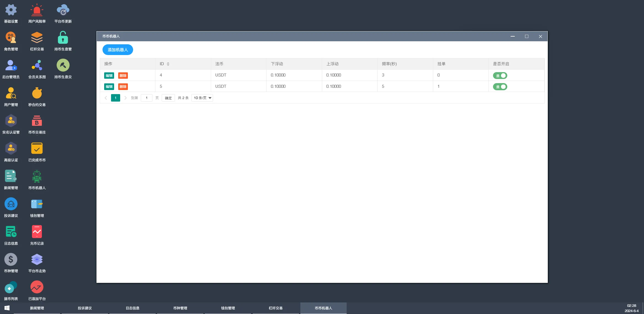
Task: Sort the table by the ID column arrows
Action: click(168, 64)
